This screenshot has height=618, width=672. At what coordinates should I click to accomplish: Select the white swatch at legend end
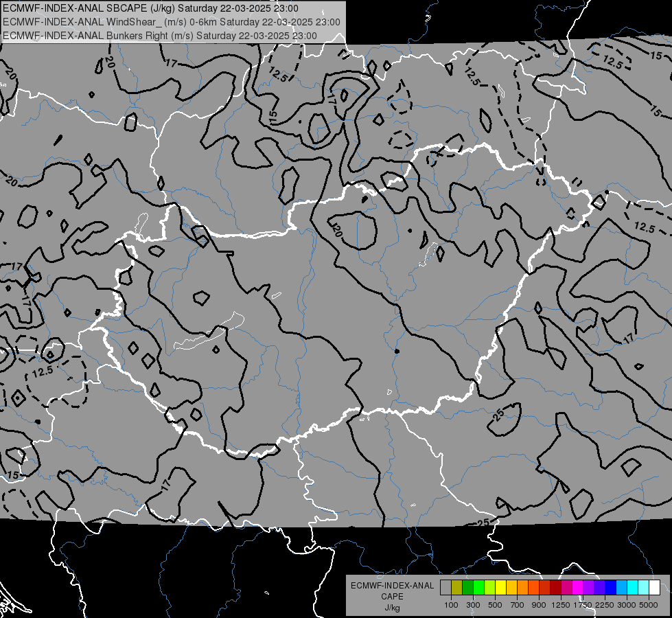(x=655, y=588)
